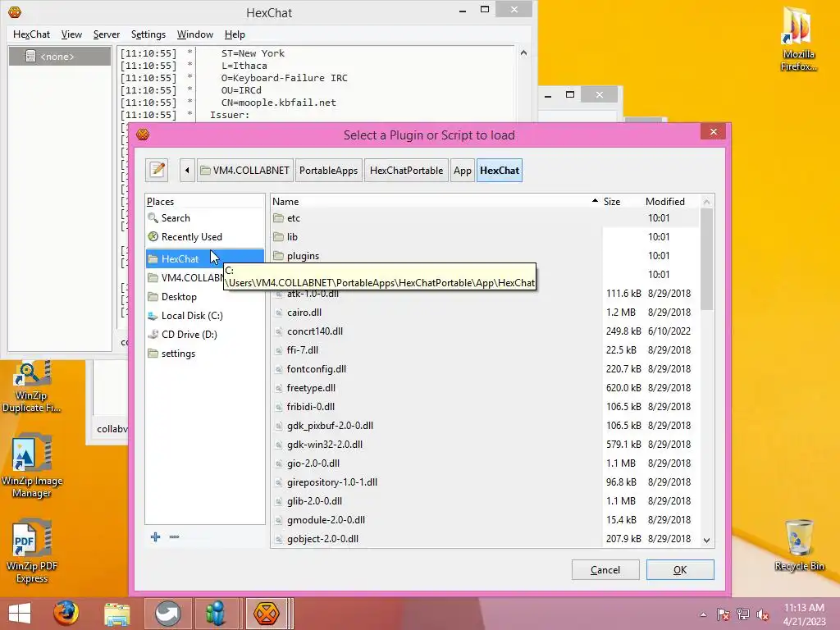Select HexChat bookmark in Places
840x630 pixels.
(x=204, y=258)
